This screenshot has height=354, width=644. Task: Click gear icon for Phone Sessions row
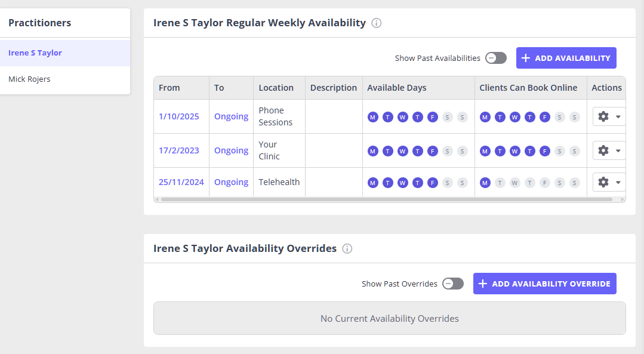pyautogui.click(x=603, y=116)
